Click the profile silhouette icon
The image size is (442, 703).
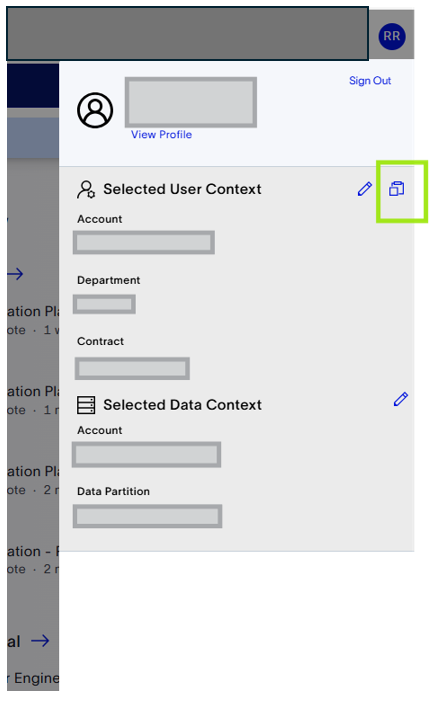(x=95, y=110)
